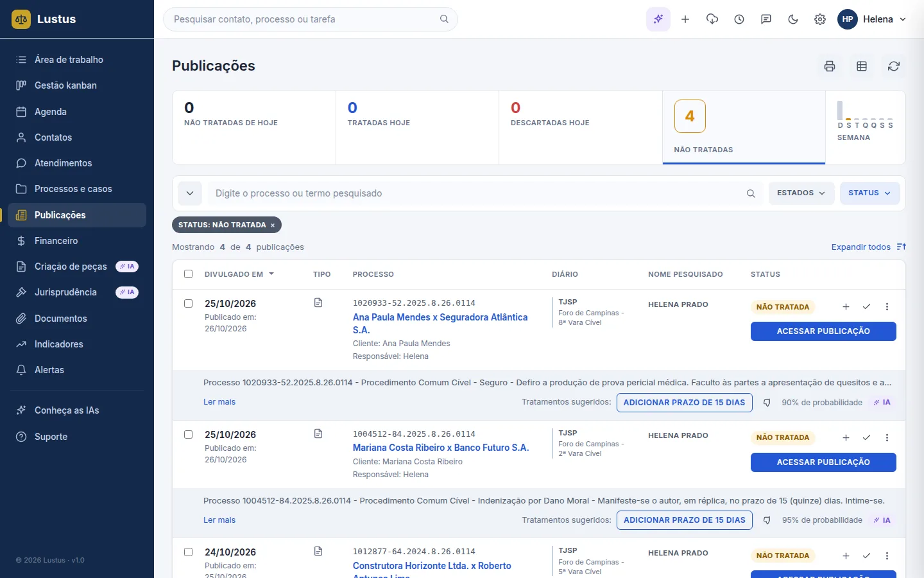
Task: Click checkmark icon on Mariana Costa Ribeiro row
Action: pyautogui.click(x=866, y=438)
